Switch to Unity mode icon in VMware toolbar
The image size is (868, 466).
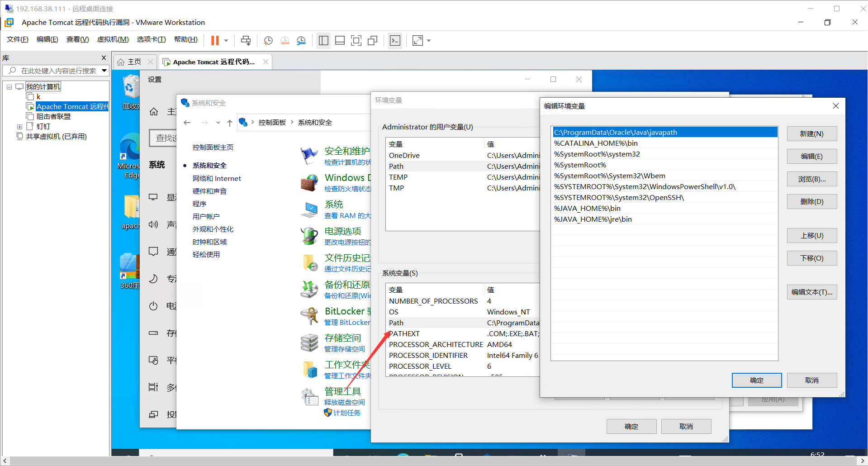pos(373,41)
